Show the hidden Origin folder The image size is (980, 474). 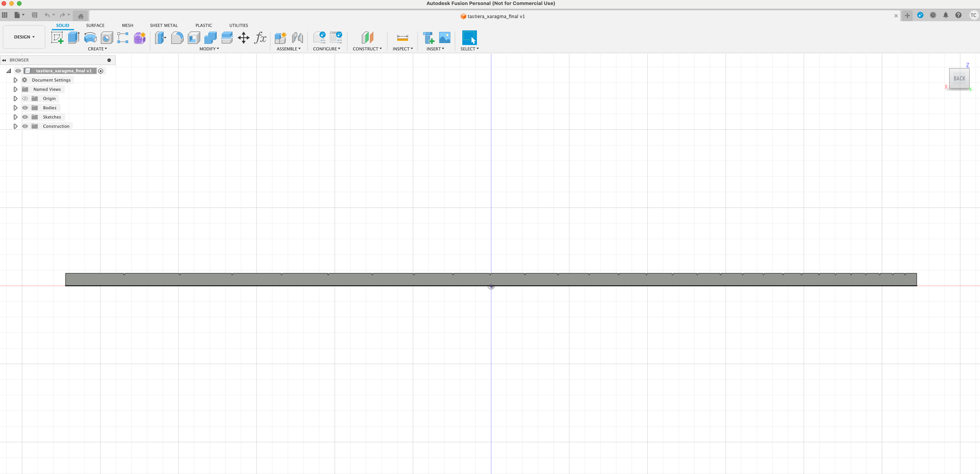click(x=25, y=98)
